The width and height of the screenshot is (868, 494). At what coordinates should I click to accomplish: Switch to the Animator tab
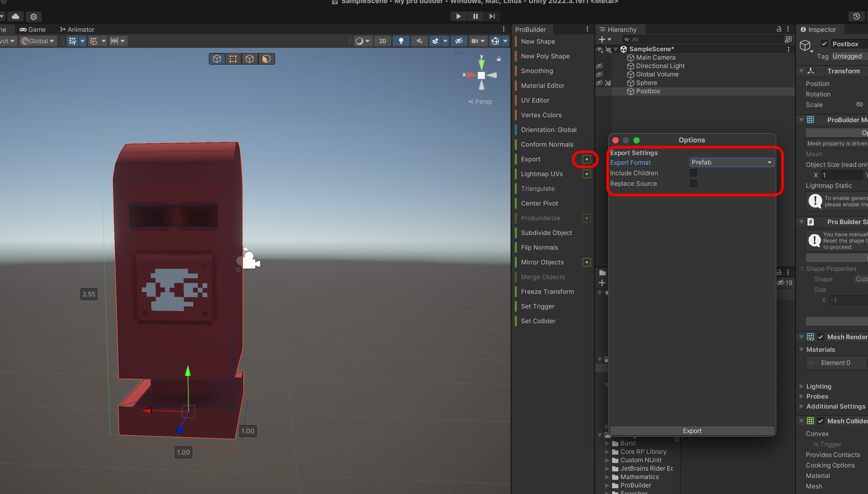point(77,29)
